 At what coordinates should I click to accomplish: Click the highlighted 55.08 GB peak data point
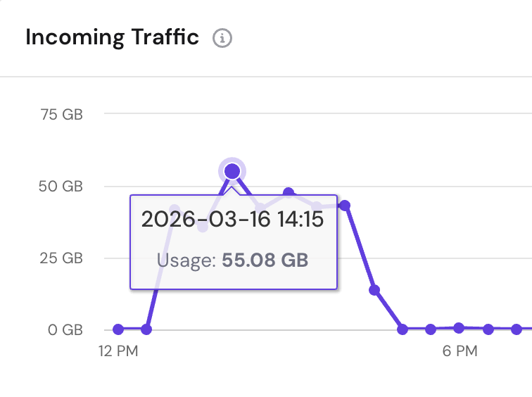[232, 171]
